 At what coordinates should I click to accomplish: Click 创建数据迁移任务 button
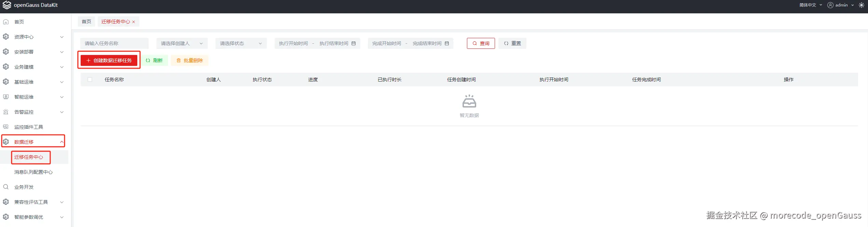[x=109, y=60]
